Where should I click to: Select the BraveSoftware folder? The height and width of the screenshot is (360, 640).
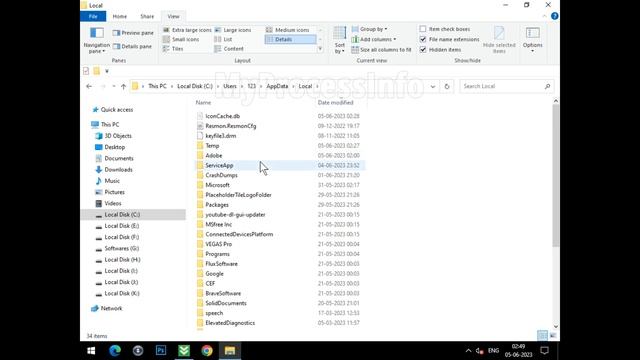[x=223, y=293]
